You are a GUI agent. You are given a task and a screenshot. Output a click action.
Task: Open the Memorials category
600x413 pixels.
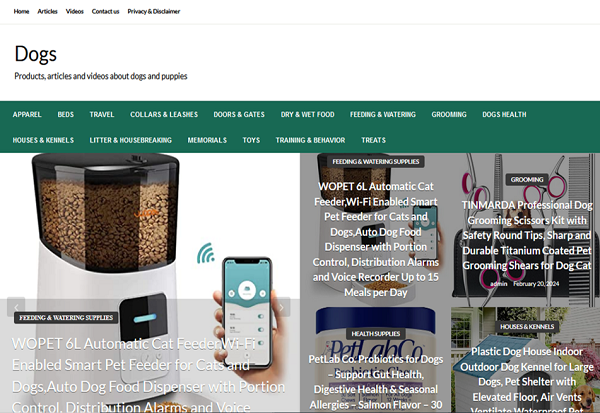tap(207, 140)
